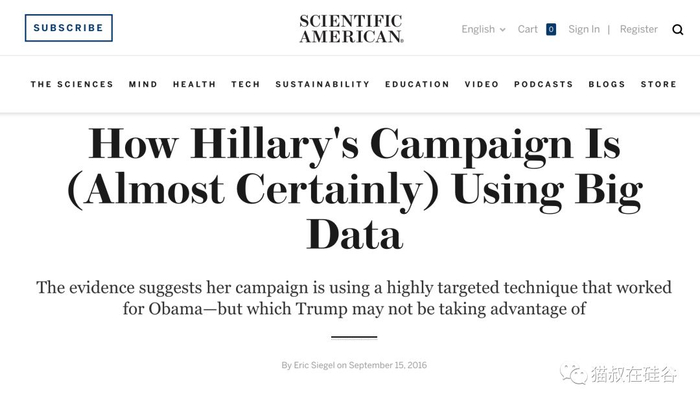Go to the Video section

pyautogui.click(x=482, y=84)
